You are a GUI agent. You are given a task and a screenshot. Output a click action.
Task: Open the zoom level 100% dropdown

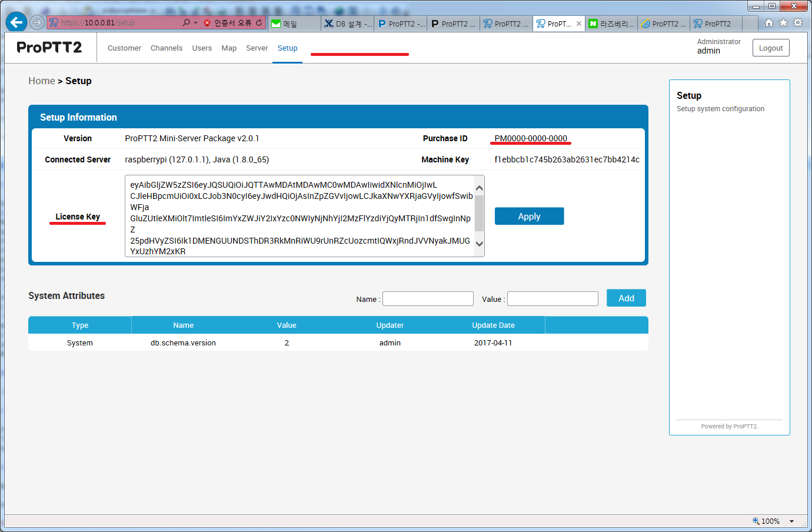pos(791,521)
